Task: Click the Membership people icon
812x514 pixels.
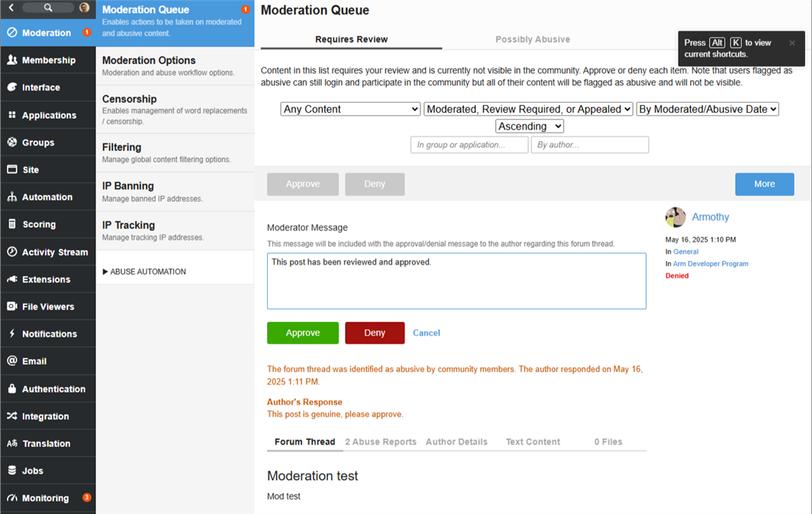Action: click(x=12, y=60)
